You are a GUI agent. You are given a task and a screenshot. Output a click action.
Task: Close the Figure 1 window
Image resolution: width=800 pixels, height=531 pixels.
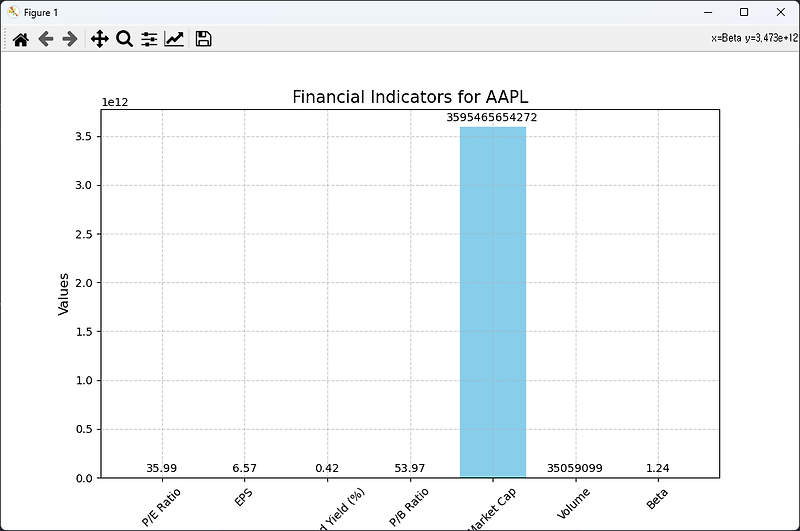781,12
